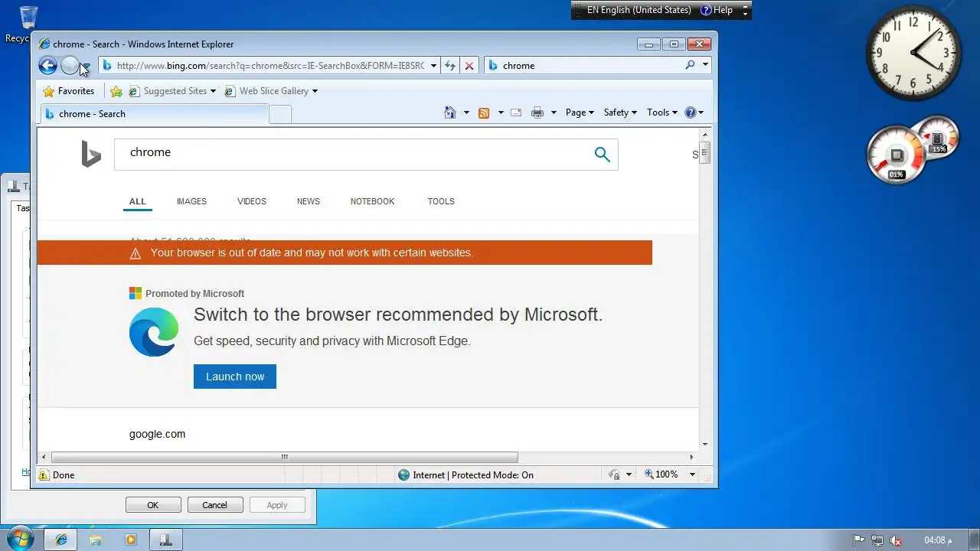Expand the Home button dropdown arrow

pyautogui.click(x=465, y=112)
